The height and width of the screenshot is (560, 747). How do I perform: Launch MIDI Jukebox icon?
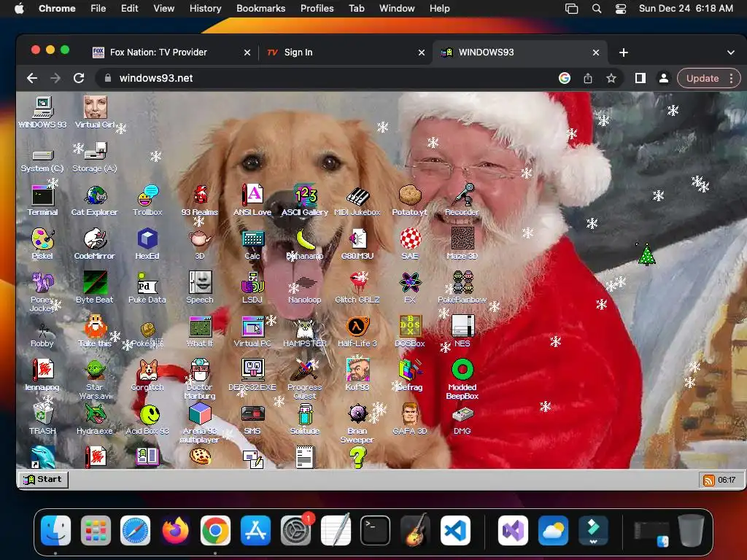357,201
